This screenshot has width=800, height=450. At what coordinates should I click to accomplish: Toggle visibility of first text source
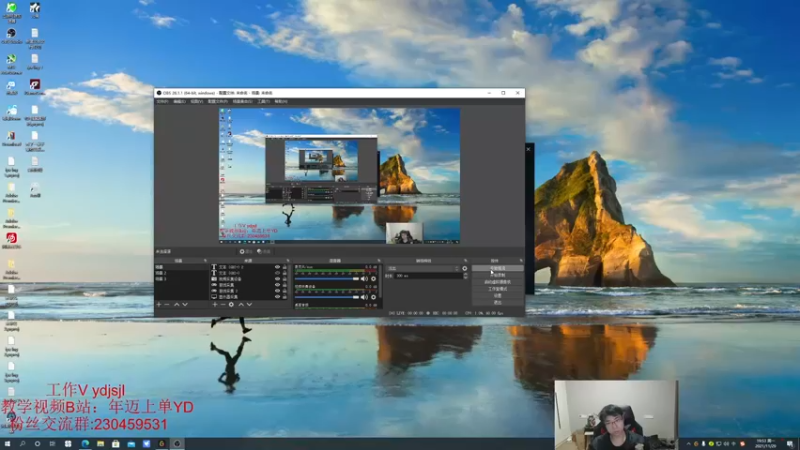point(277,267)
